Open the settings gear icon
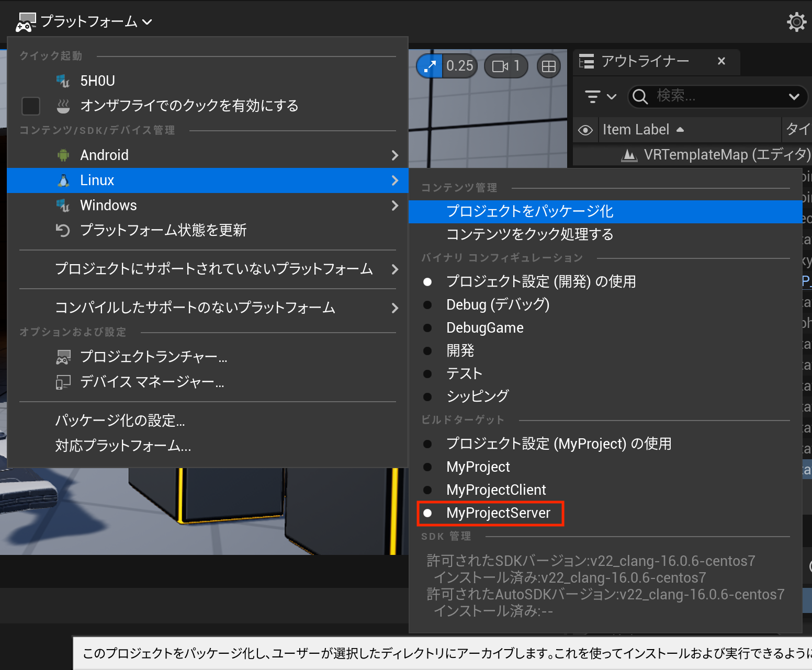Viewport: 812px width, 670px height. (x=796, y=22)
